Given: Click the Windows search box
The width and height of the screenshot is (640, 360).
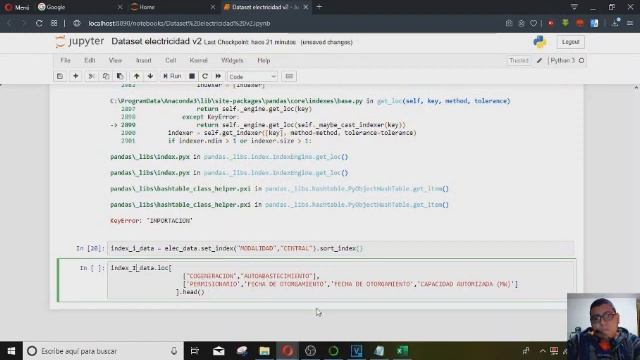Looking at the screenshot, I should [x=103, y=351].
